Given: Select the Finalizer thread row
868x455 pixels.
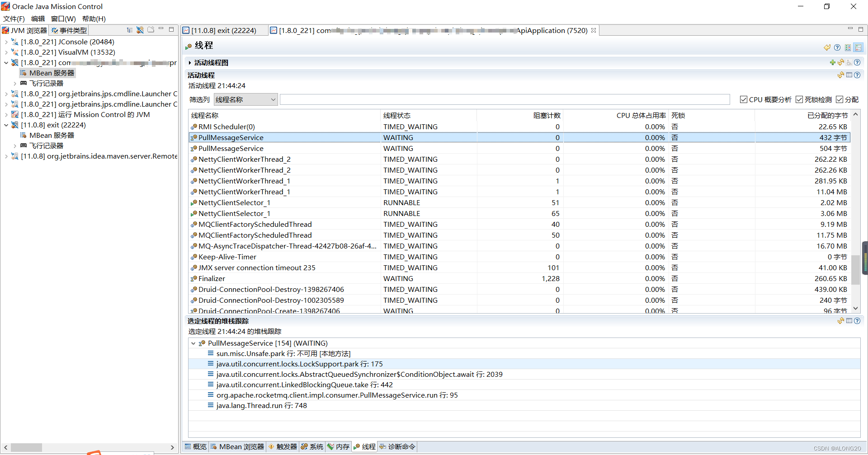Looking at the screenshot, I should (519, 278).
